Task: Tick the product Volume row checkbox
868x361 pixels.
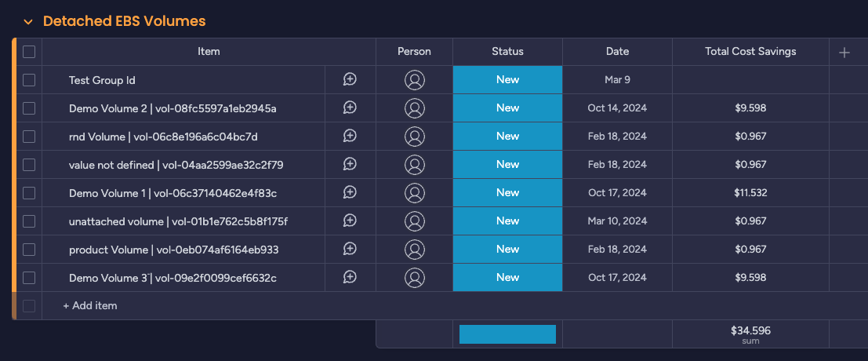Action: [29, 250]
